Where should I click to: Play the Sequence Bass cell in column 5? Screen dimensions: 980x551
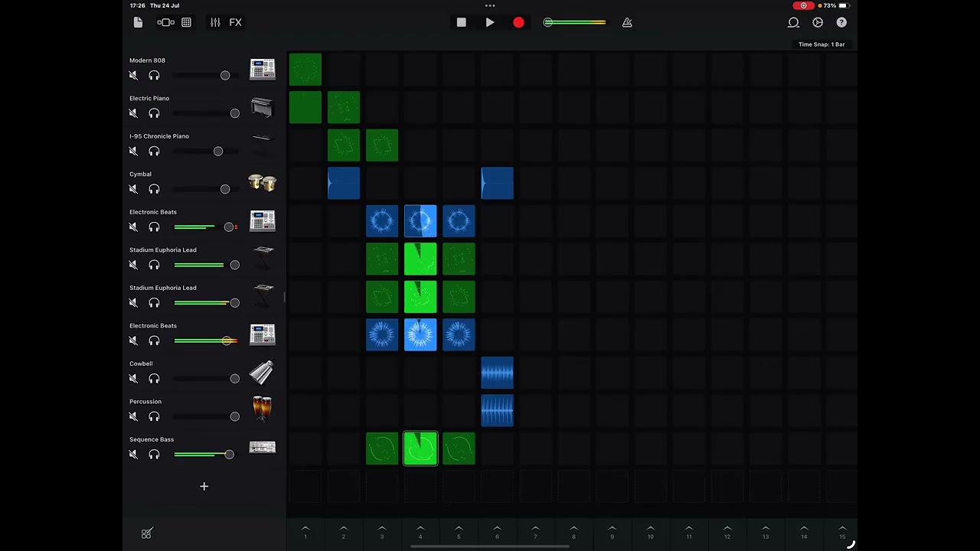(459, 448)
